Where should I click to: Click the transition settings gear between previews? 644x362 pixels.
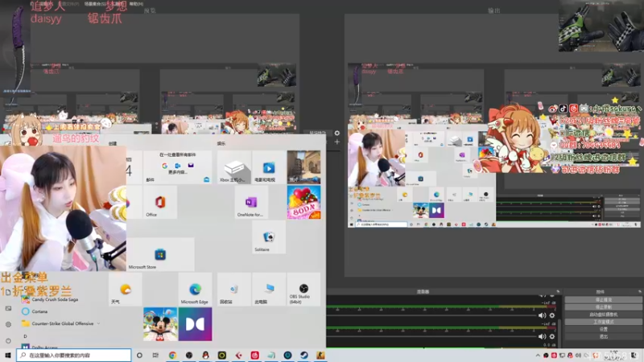pyautogui.click(x=336, y=133)
